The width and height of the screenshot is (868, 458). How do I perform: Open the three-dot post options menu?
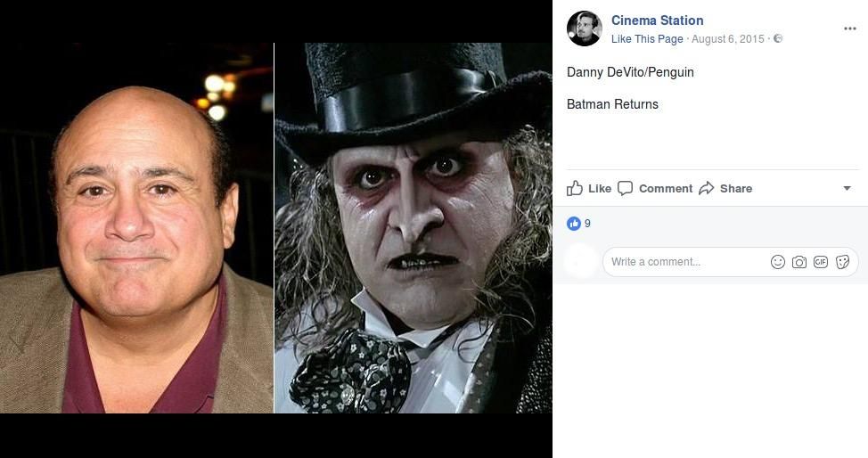[849, 29]
